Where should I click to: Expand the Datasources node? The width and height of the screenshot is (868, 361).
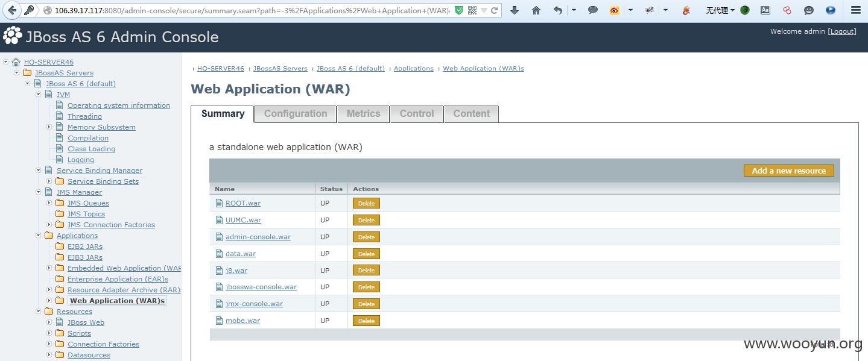49,355
